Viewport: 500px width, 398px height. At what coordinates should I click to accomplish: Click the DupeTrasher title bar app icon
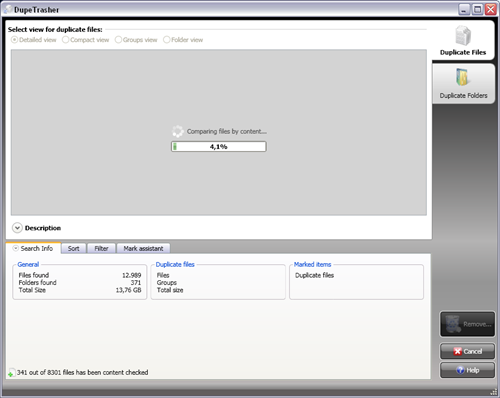point(8,9)
